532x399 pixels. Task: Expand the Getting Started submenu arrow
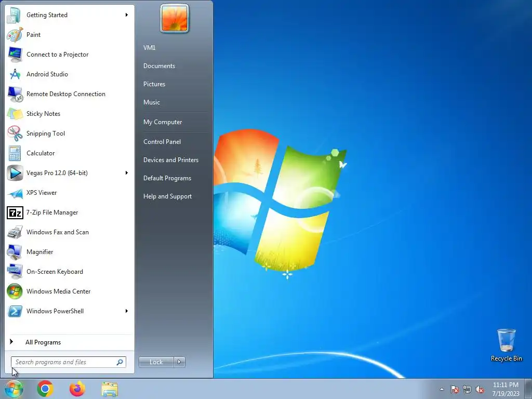pyautogui.click(x=127, y=15)
